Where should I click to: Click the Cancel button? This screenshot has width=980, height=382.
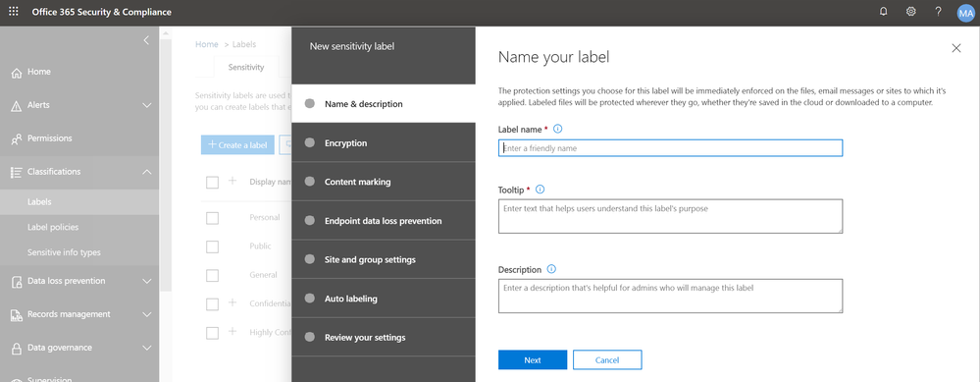[x=607, y=360]
